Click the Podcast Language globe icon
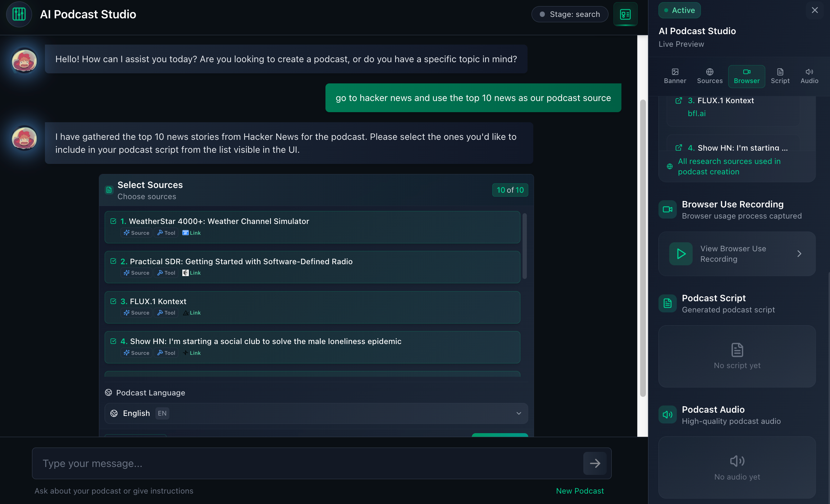Screen dimensions: 830x504 [x=108, y=393]
